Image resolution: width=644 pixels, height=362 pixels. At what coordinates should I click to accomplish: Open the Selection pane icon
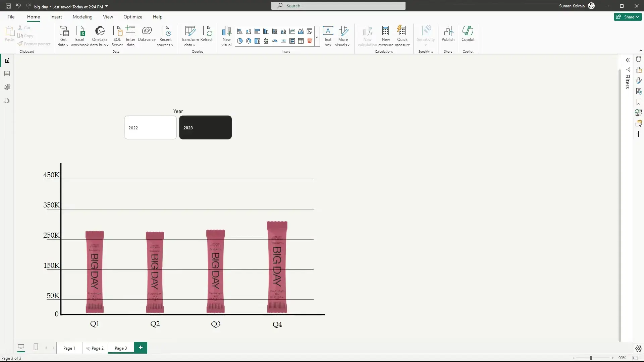pyautogui.click(x=639, y=123)
